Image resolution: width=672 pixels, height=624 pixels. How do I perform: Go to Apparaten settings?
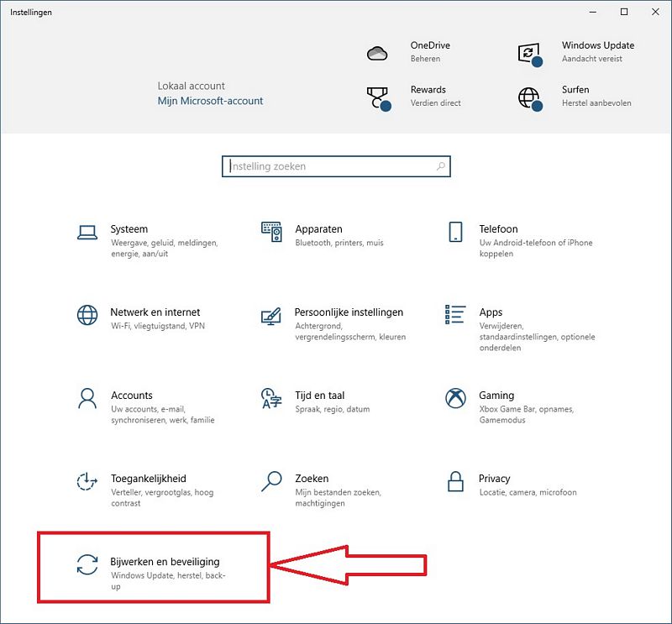click(318, 229)
